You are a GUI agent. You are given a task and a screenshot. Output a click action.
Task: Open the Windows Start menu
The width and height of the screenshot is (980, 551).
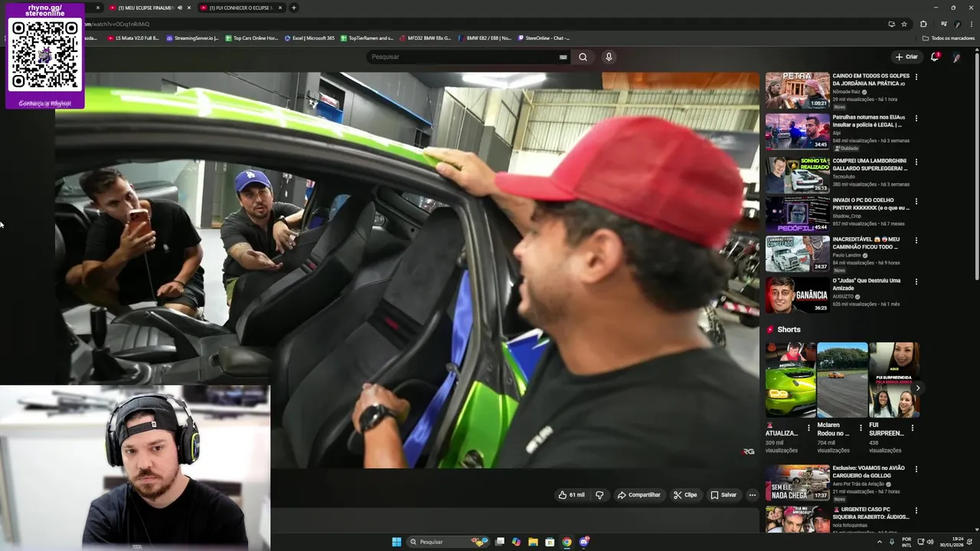397,542
